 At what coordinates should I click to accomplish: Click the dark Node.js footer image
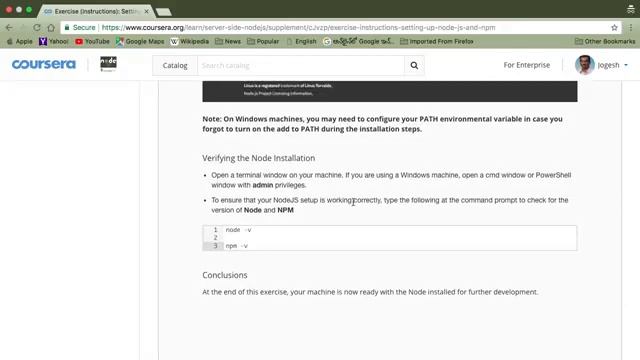390,91
